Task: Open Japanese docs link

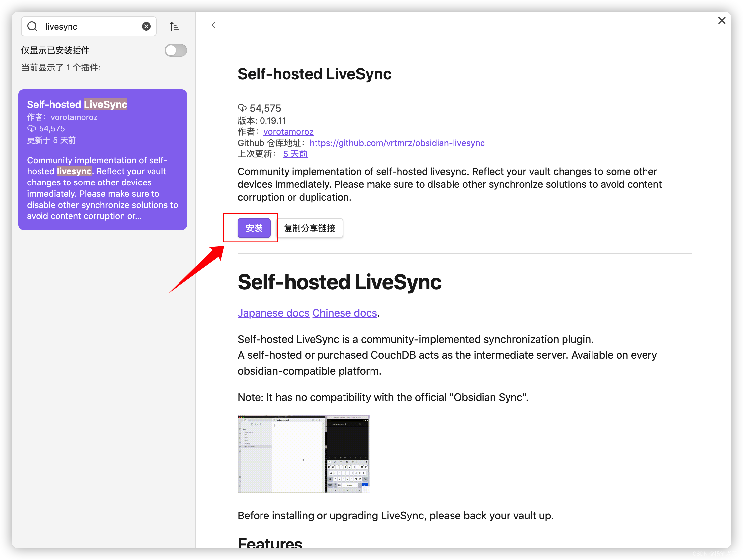Action: [x=273, y=313]
